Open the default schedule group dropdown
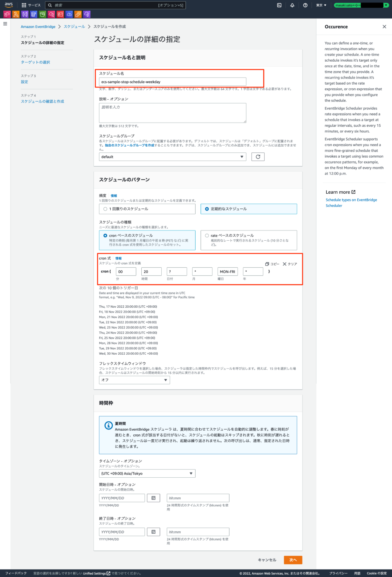Screen dimensions: 392x577 point(172,157)
